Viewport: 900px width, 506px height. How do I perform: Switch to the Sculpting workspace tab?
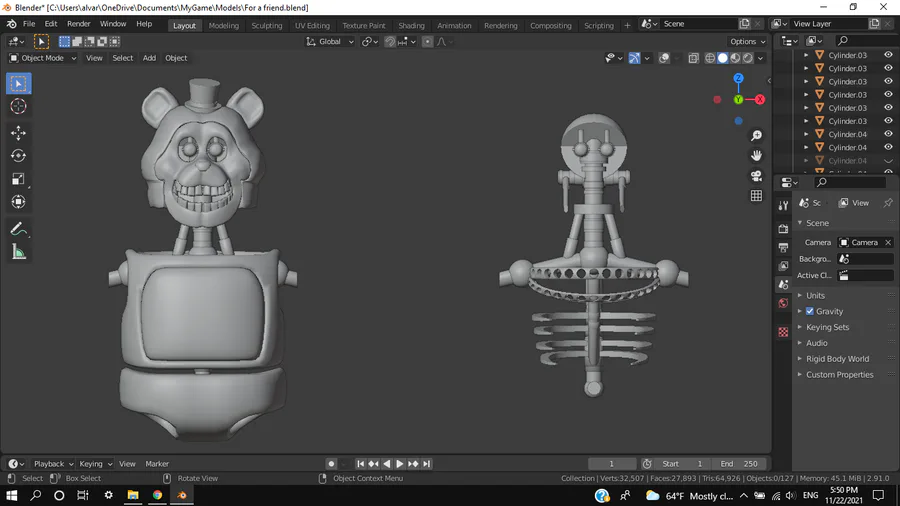267,25
